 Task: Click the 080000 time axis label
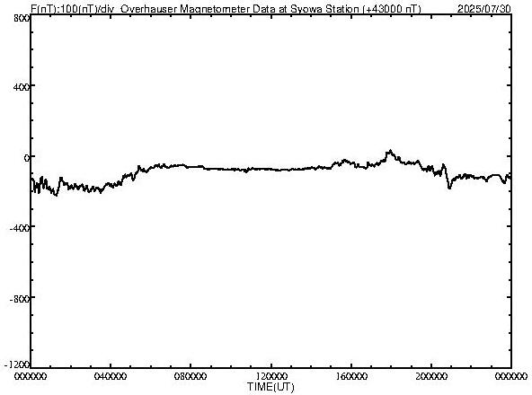pyautogui.click(x=191, y=376)
